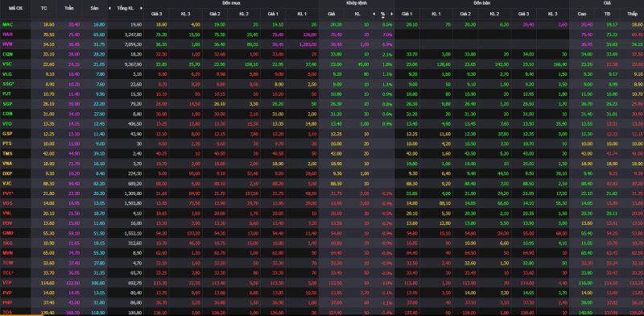644x316 pixels.
Task: Click the Khớp lệnh Giá column header
Action: point(331,14)
